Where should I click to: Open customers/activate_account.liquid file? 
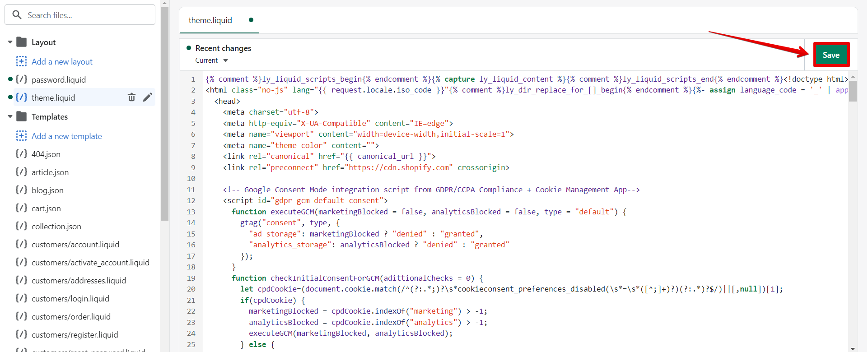90,262
